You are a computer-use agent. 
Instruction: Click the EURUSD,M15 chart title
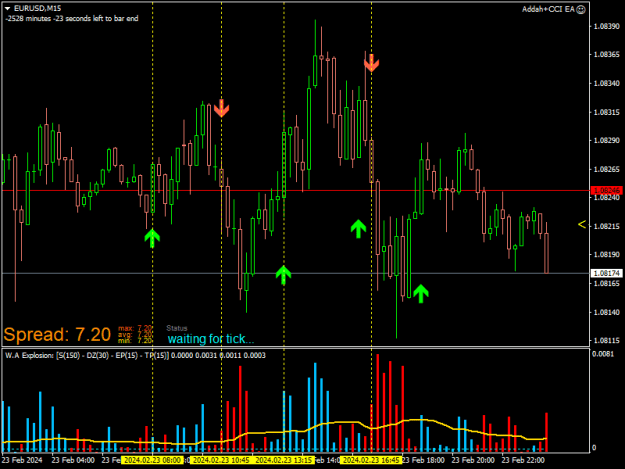(x=37, y=8)
